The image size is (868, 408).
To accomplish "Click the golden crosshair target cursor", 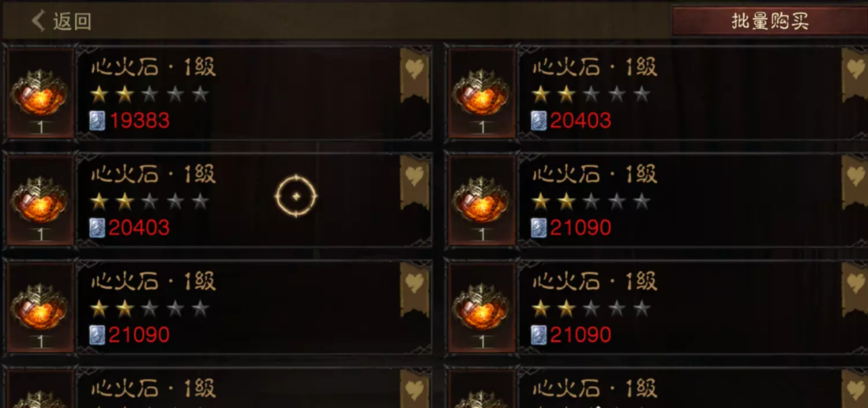I will (296, 196).
